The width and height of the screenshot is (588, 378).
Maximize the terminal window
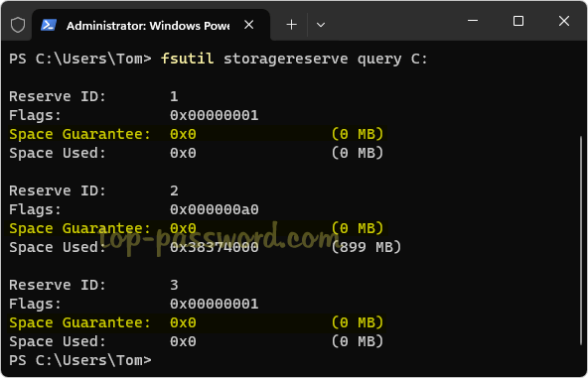pyautogui.click(x=518, y=21)
